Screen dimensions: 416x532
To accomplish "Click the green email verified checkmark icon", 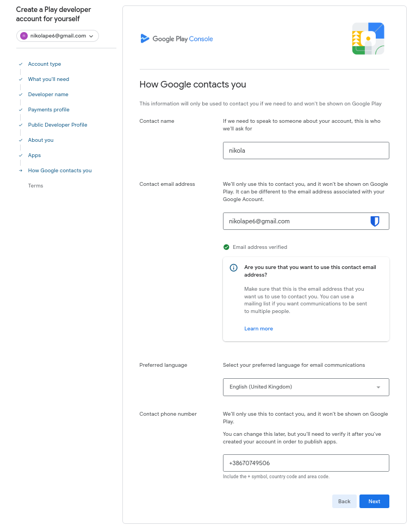I will click(x=226, y=247).
